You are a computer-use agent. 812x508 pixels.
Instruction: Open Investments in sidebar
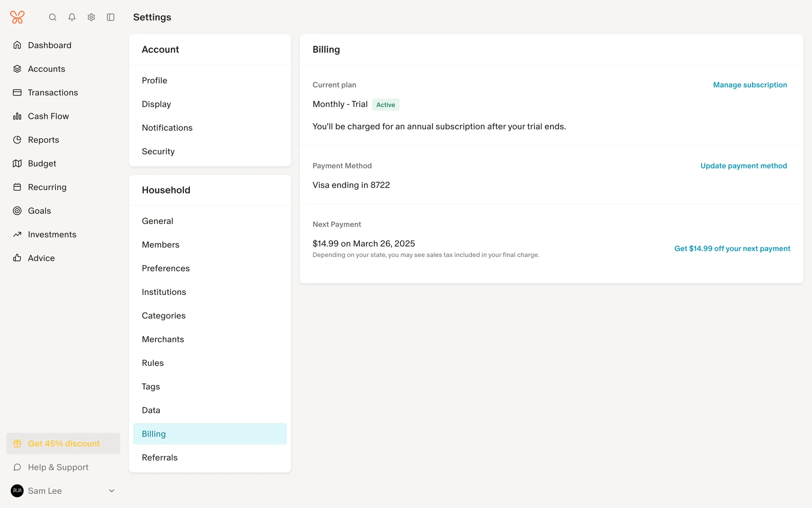click(x=52, y=235)
